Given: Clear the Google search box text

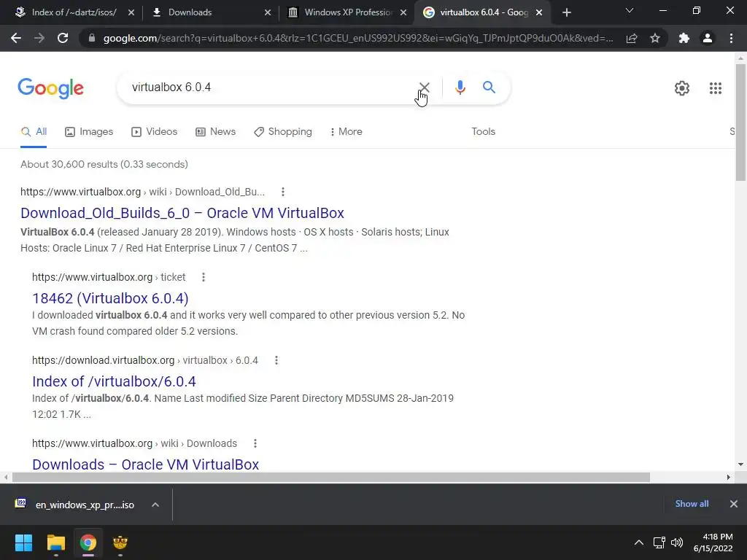Looking at the screenshot, I should [x=424, y=87].
